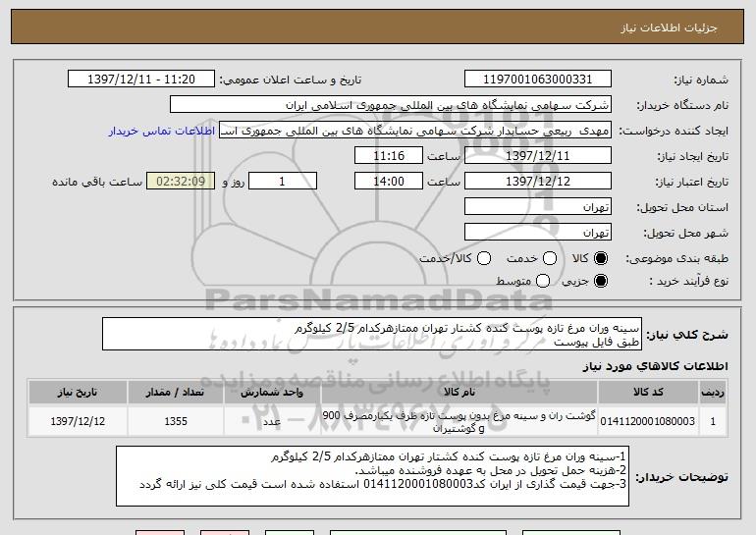This screenshot has height=535, width=756.
Task: Open the اطلاعات تماس خریدار link
Action: [162, 131]
